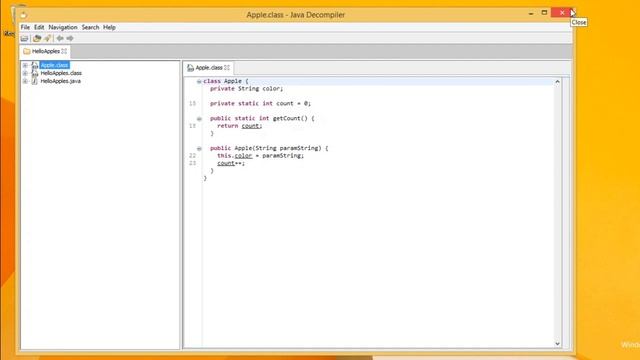Follow the underlined count++ link
The height and width of the screenshot is (360, 640).
226,163
